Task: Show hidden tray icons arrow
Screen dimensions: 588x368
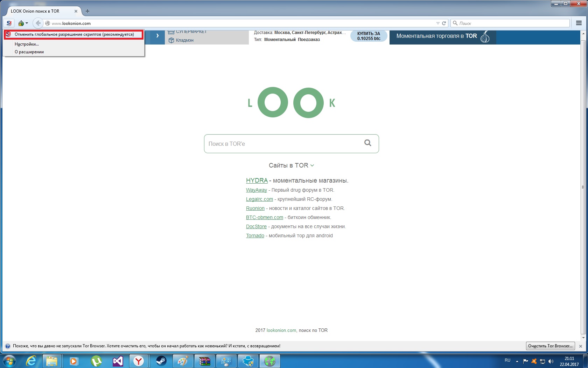Action: [517, 361]
